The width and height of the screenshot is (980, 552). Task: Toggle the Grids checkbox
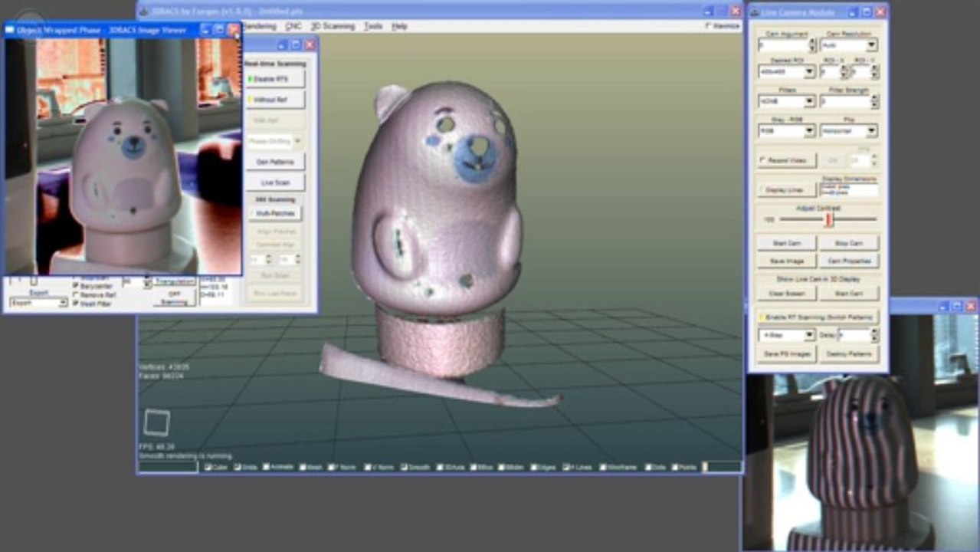click(x=247, y=466)
